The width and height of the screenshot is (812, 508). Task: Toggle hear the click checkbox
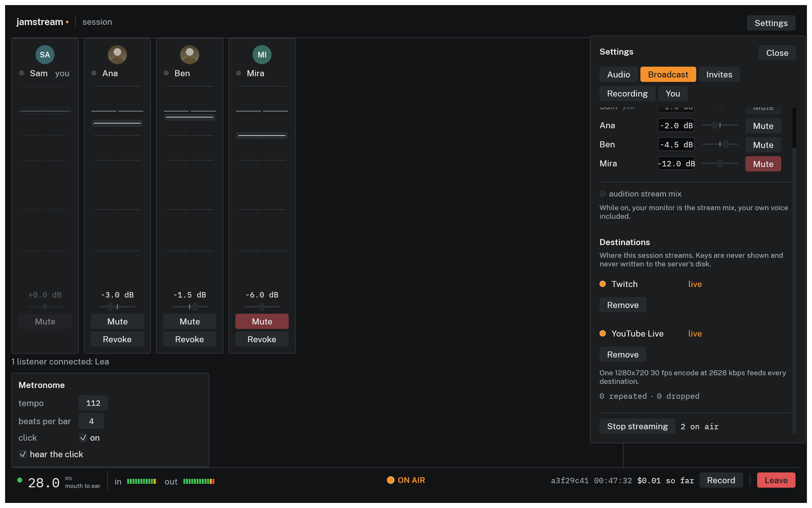pyautogui.click(x=23, y=454)
